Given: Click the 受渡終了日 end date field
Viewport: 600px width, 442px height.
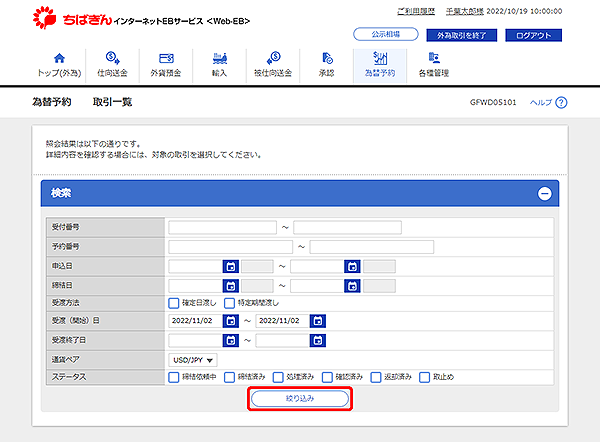Looking at the screenshot, I should (282, 340).
